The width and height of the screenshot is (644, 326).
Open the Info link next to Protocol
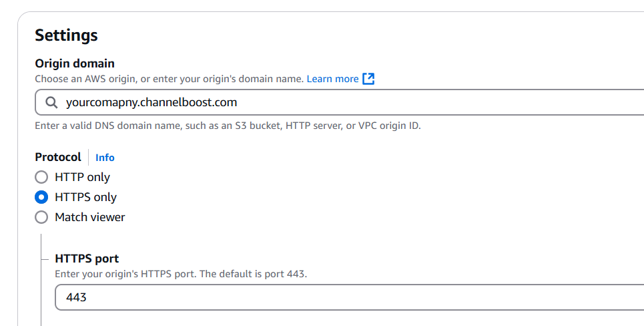pos(105,158)
